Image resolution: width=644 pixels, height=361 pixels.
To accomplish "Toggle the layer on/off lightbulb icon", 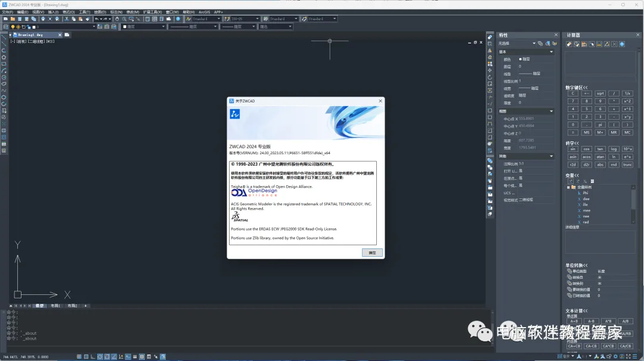I will [13, 27].
